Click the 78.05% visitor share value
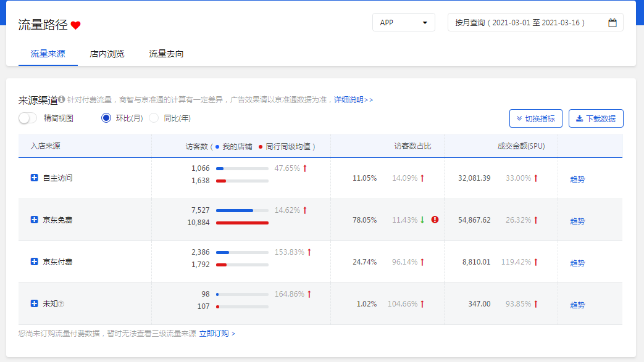 click(x=365, y=220)
